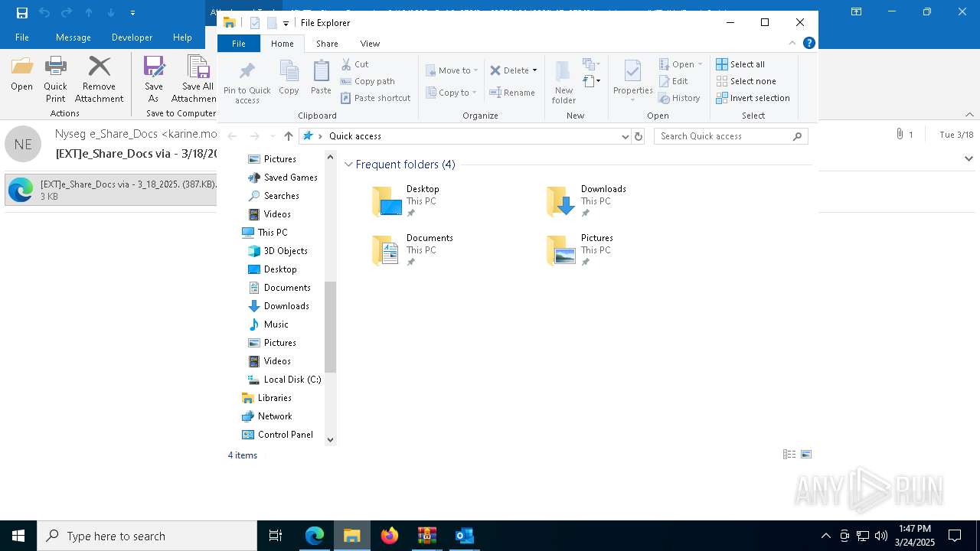980x551 pixels.
Task: Click Copy path in Clipboard group
Action: pyautogui.click(x=367, y=81)
